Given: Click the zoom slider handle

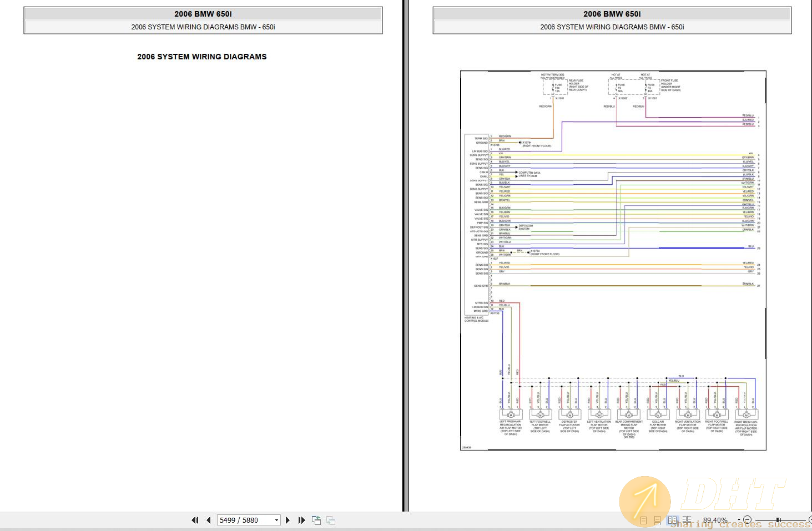Looking at the screenshot, I should 778,520.
